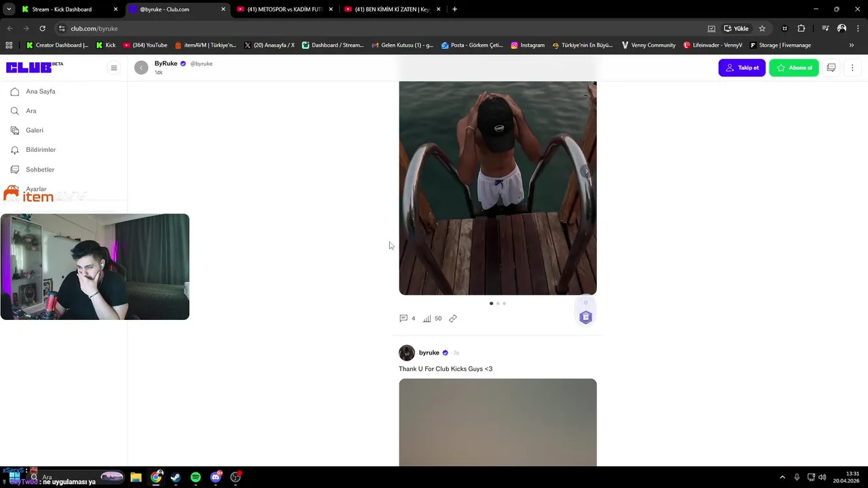The height and width of the screenshot is (488, 868).
Task: Open Ara search in the sidebar
Action: (31, 110)
